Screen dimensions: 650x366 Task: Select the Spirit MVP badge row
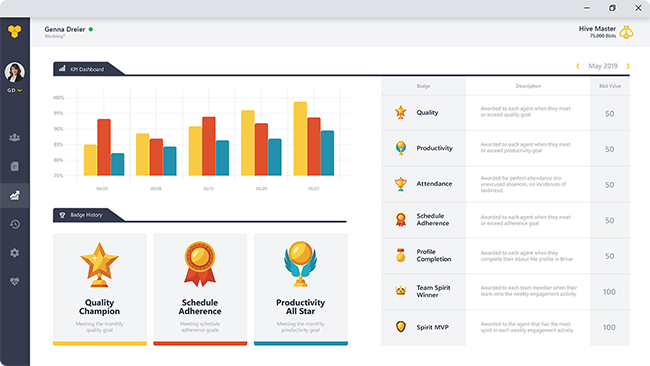[x=505, y=327]
